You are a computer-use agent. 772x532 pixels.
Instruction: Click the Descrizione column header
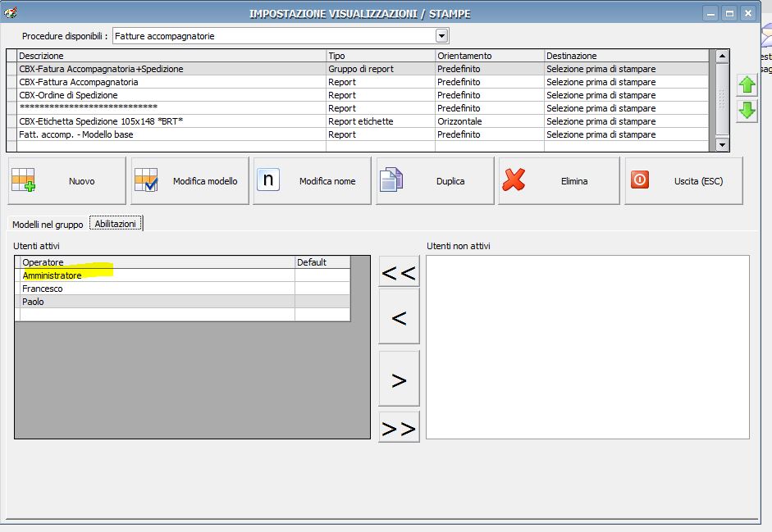171,56
